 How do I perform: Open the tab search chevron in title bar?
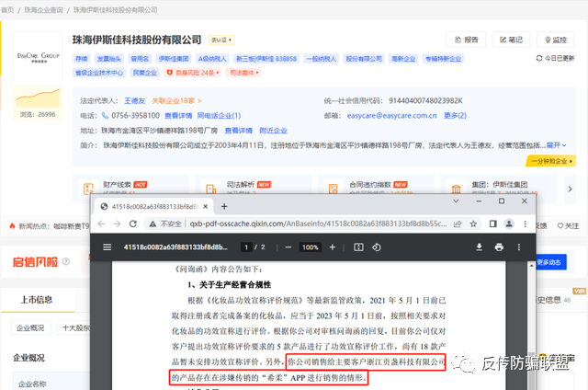(456, 201)
